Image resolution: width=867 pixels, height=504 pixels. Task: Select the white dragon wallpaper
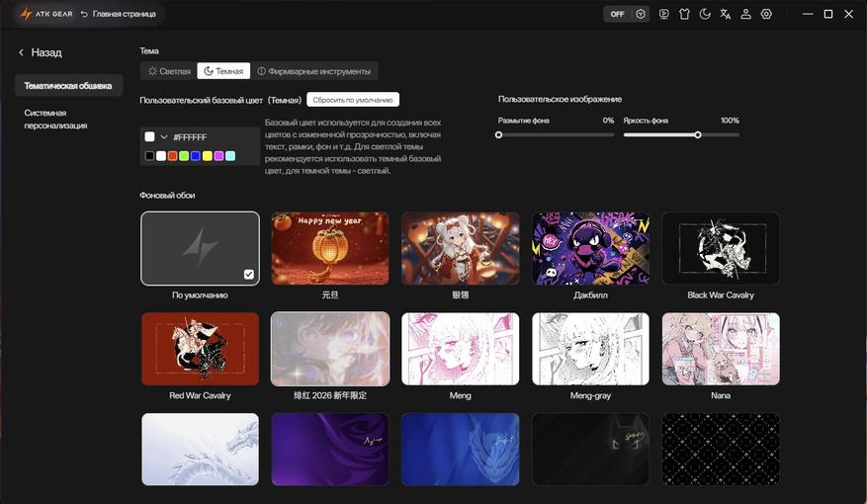click(200, 450)
